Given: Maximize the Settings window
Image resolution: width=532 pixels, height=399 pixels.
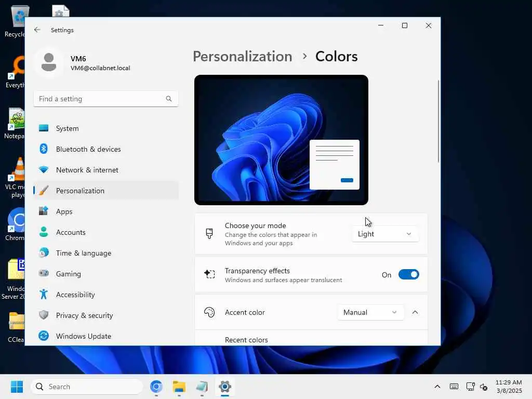Looking at the screenshot, I should coord(404,25).
